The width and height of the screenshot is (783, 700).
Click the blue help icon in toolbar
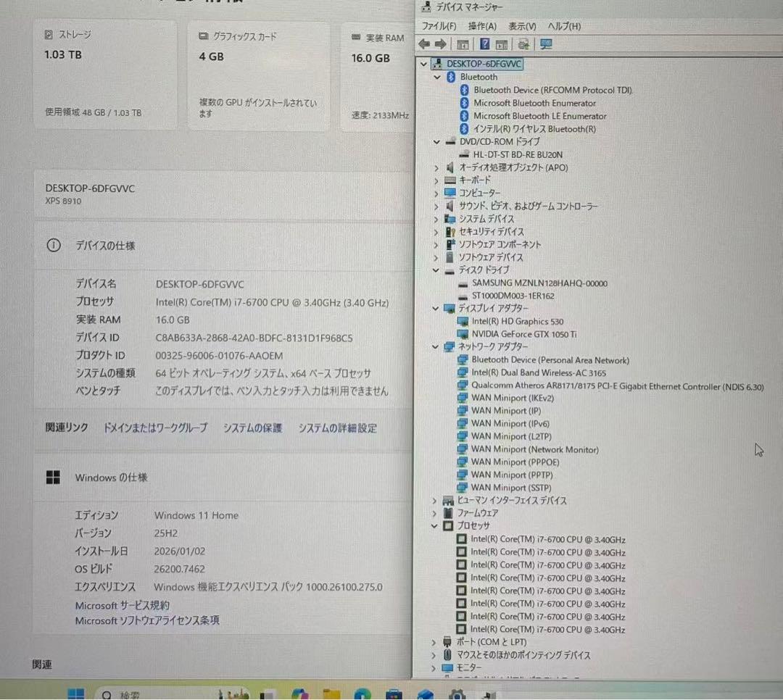[484, 44]
